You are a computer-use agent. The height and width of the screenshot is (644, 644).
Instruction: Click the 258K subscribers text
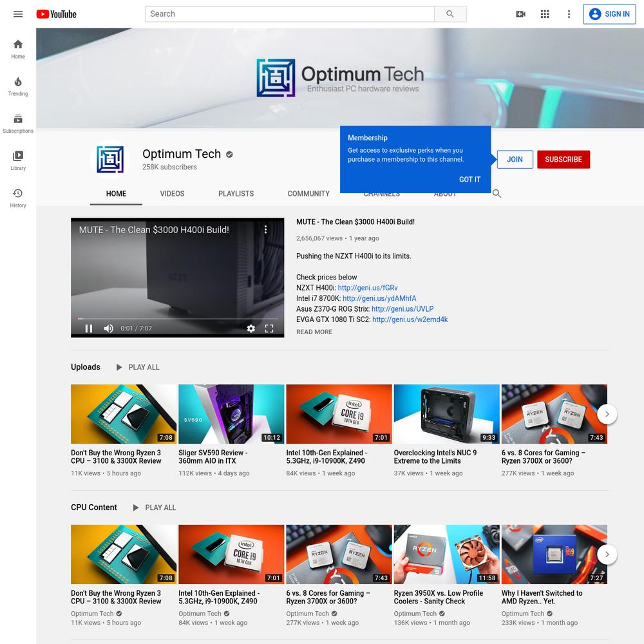click(x=169, y=167)
